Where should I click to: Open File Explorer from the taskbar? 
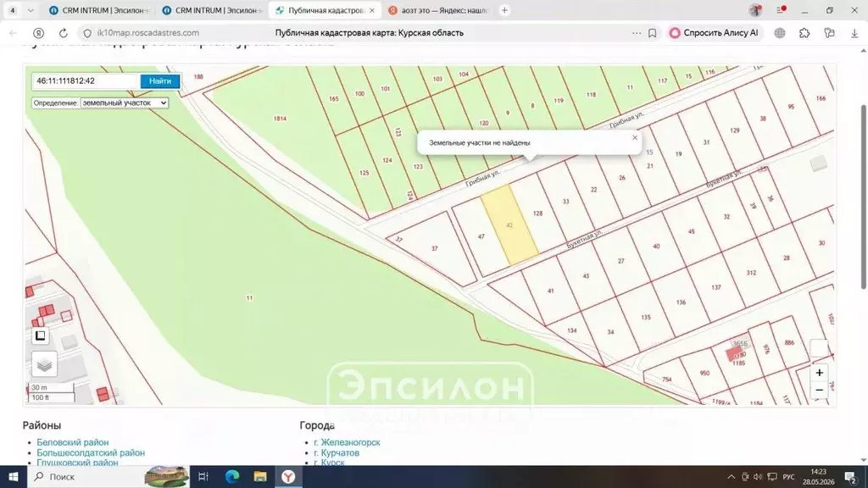click(x=260, y=476)
